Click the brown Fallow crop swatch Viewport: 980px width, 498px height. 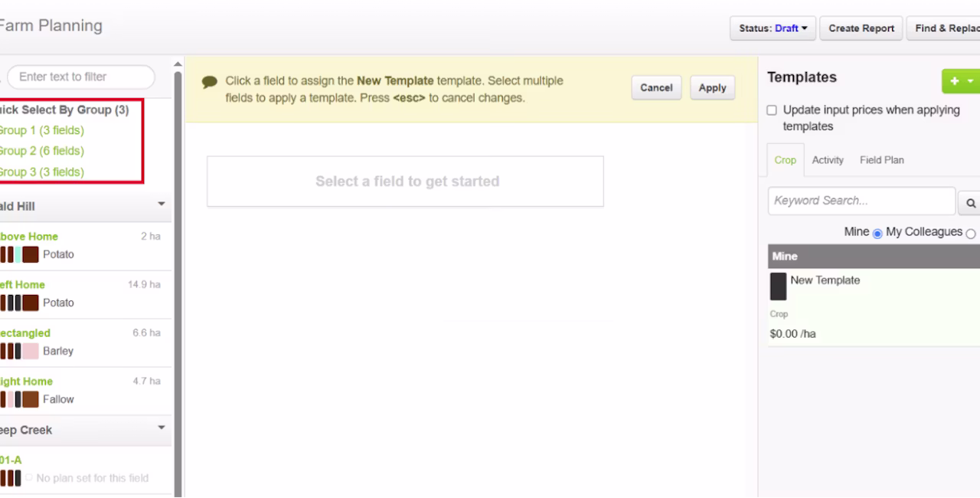pyautogui.click(x=30, y=399)
